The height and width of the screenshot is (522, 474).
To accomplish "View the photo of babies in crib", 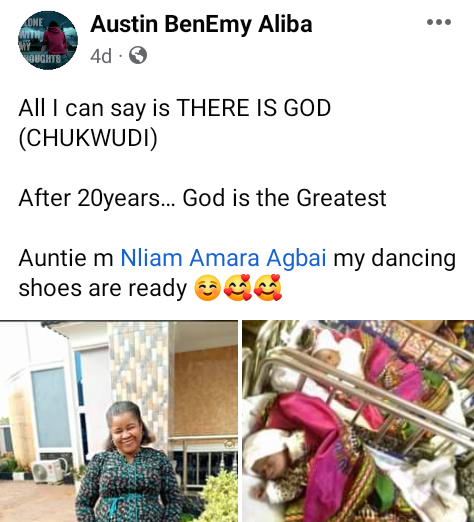I will coord(358,421).
